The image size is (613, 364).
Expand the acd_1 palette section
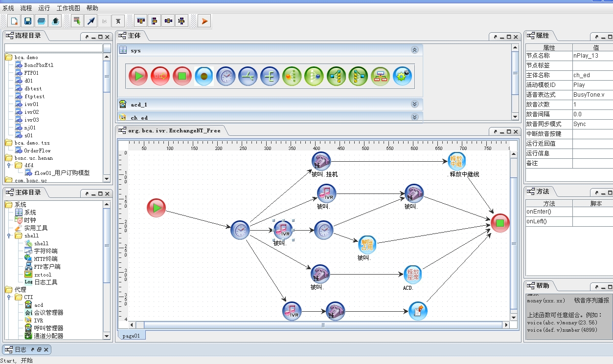click(414, 104)
